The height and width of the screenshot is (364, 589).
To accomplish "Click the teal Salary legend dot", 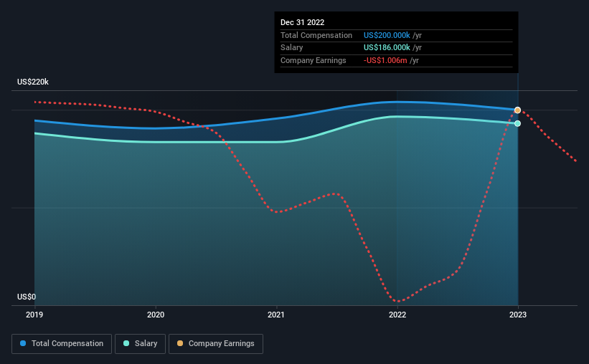I will click(126, 343).
